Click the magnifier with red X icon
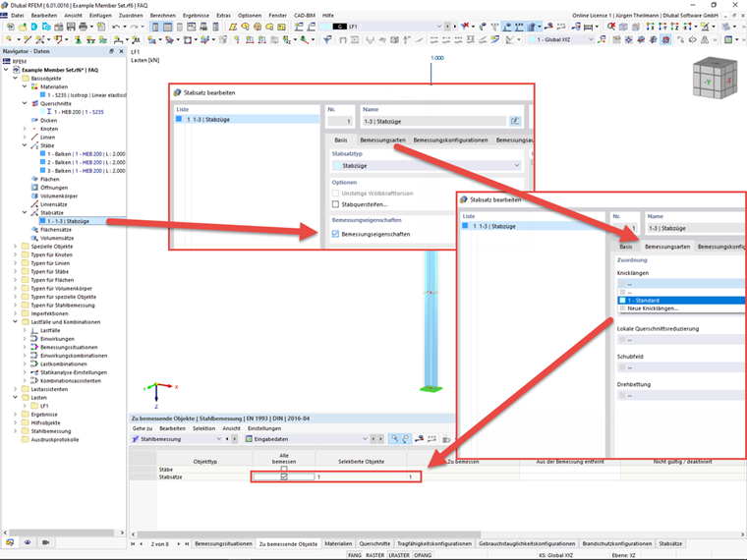 (x=610, y=27)
